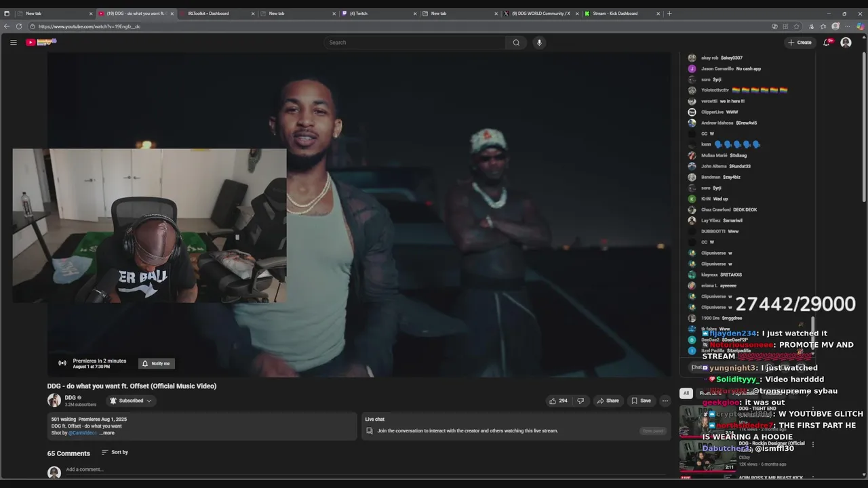
Task: Open the YouTube account avatar menu
Action: coord(846,42)
